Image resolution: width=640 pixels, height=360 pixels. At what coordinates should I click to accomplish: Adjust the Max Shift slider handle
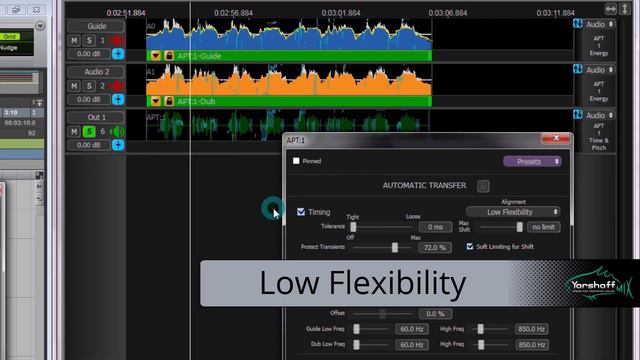[519, 227]
